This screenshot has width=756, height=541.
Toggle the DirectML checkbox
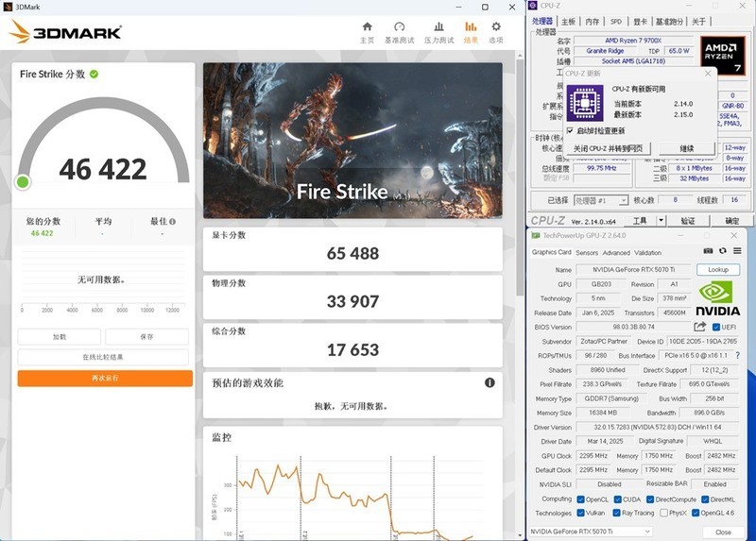click(x=705, y=499)
